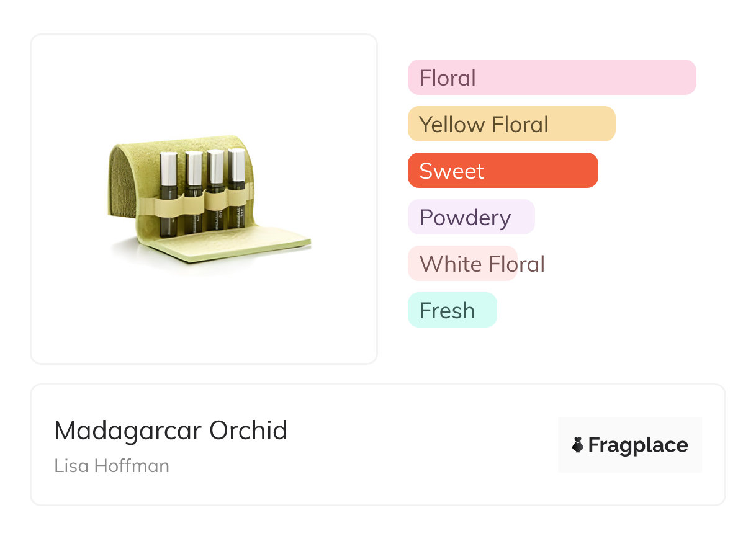The width and height of the screenshot is (756, 536).
Task: Select the Yellow Floral accord bar
Action: tap(511, 124)
